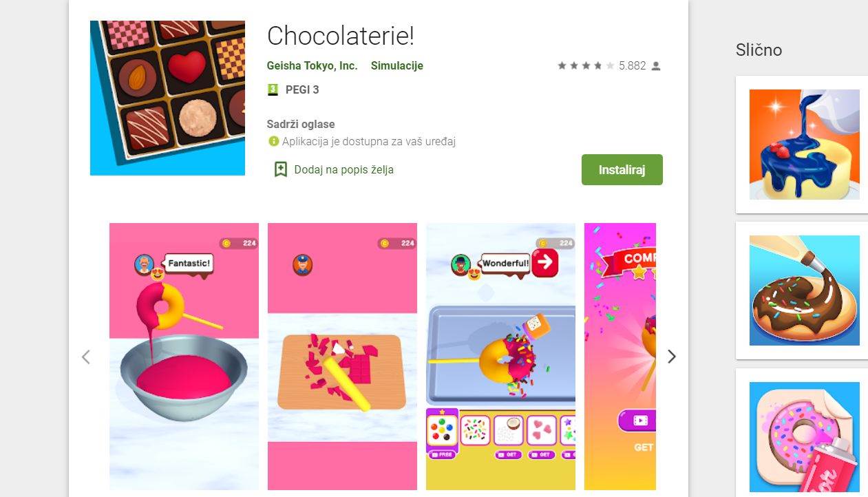The image size is (868, 497).
Task: Click Dodaj na popis želja link
Action: [343, 169]
